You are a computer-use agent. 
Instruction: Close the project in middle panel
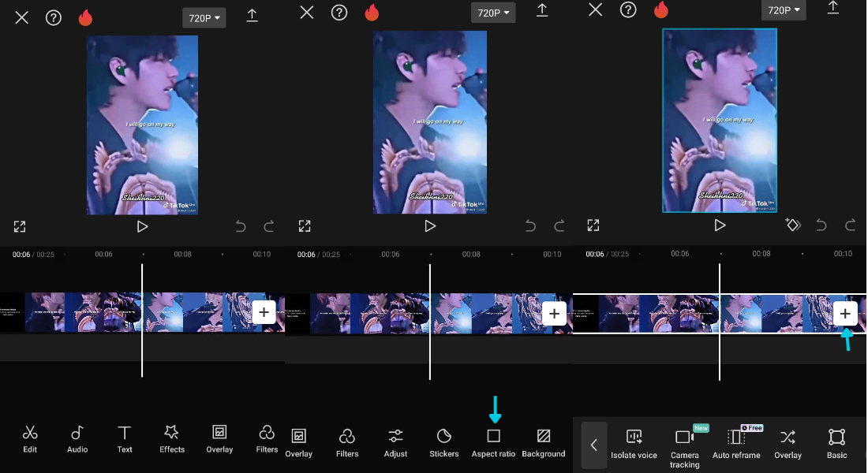[x=307, y=12]
